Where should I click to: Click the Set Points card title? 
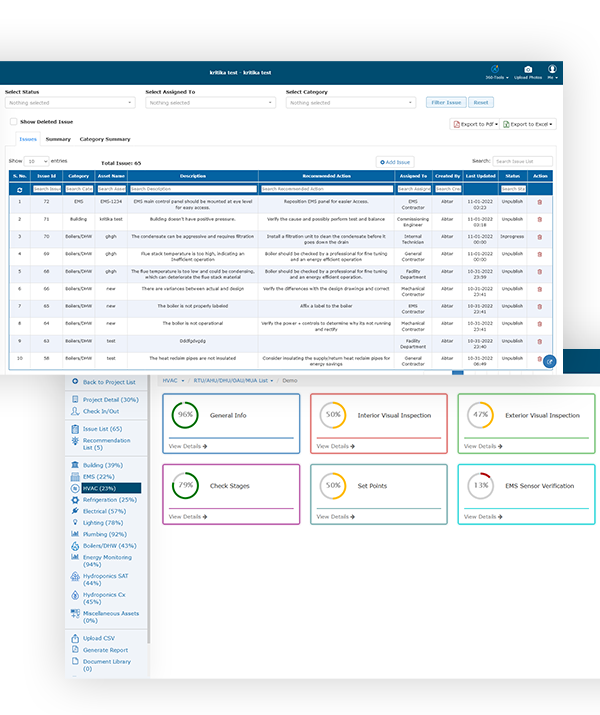coord(372,486)
